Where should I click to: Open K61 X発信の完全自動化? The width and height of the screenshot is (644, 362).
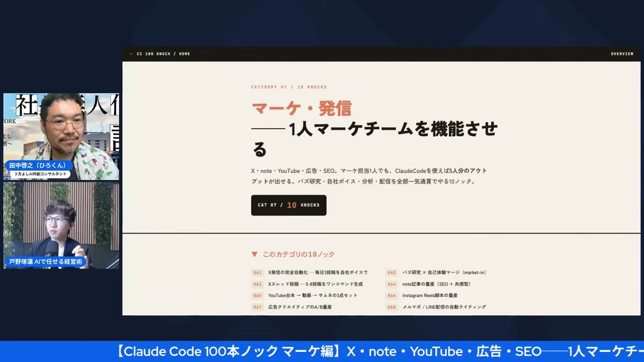point(310,272)
